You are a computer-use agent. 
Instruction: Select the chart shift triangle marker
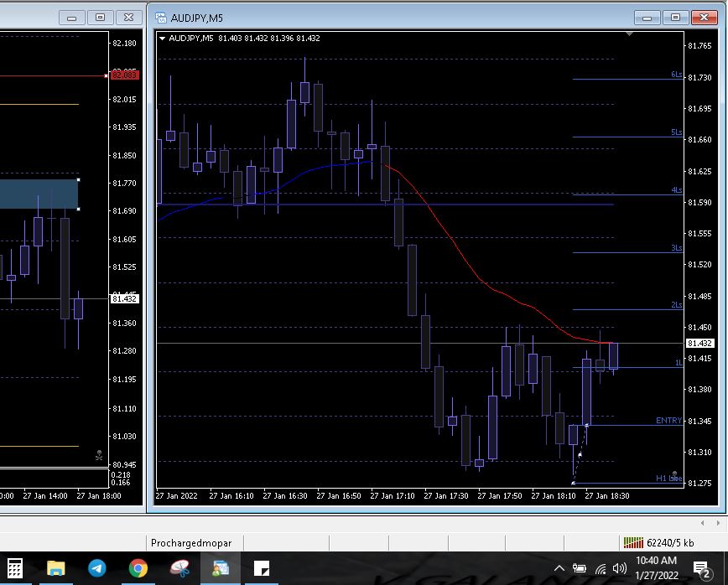tap(629, 34)
